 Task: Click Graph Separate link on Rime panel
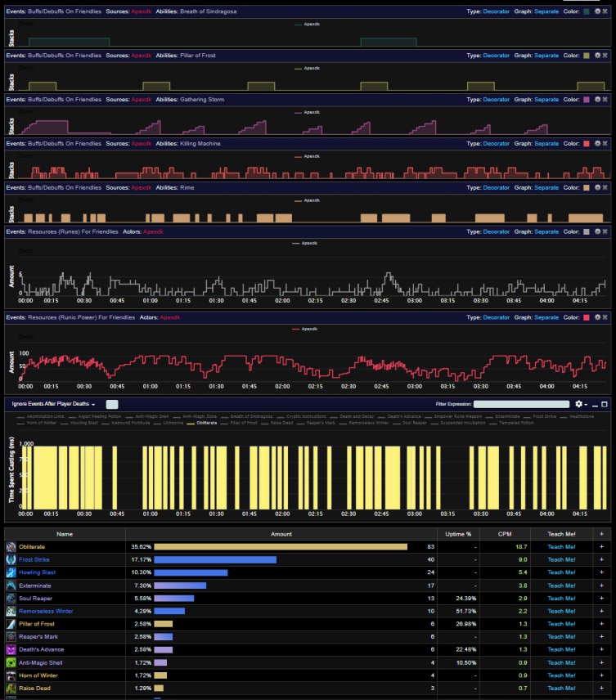[546, 187]
